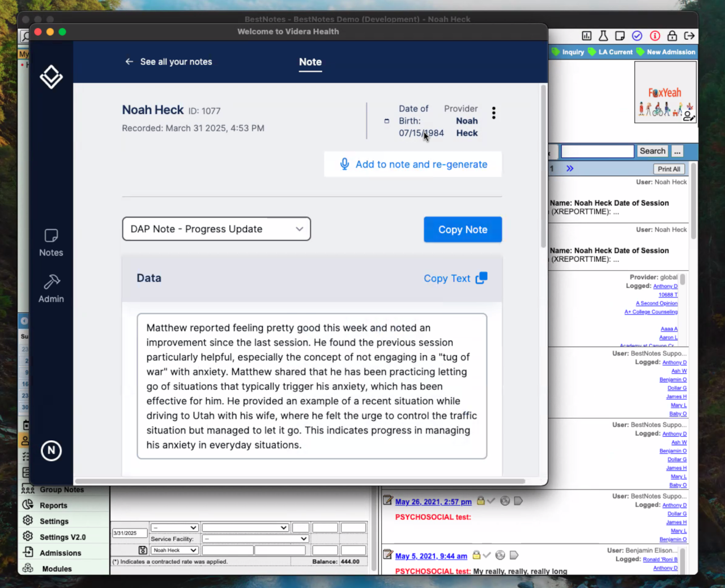Image resolution: width=725 pixels, height=588 pixels.
Task: Click Copy Text icon in Data section
Action: [x=481, y=278]
